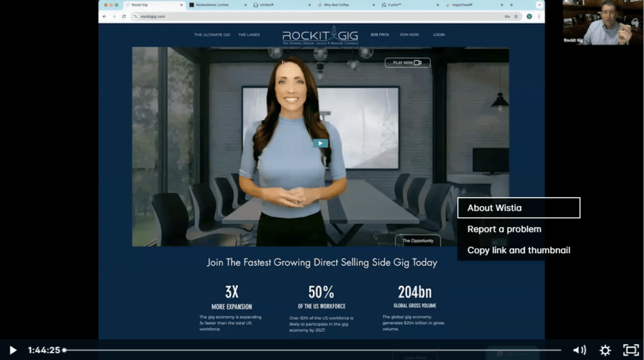This screenshot has width=644, height=360.
Task: Close the Why Red Coffee tab
Action: click(x=374, y=5)
